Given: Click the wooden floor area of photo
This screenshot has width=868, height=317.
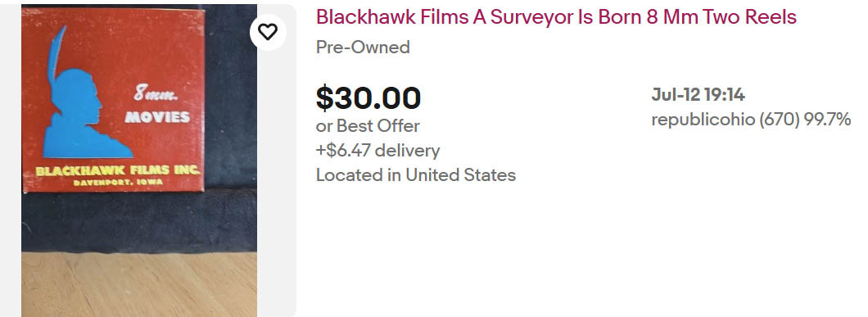Looking at the screenshot, I should point(139,284).
